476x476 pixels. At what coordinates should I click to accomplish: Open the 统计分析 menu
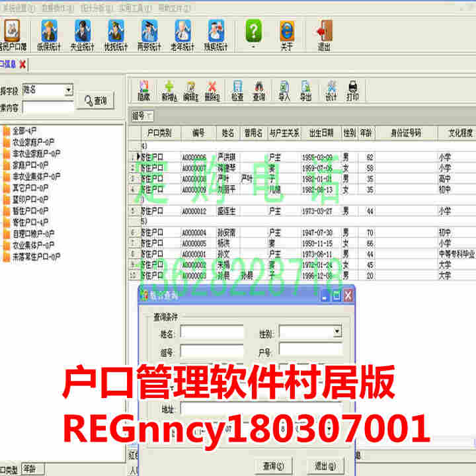(x=97, y=8)
